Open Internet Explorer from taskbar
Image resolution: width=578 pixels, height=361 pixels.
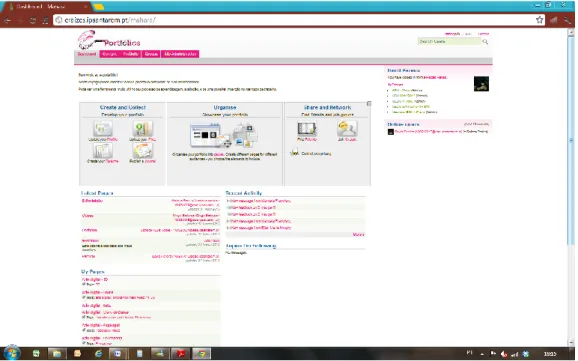(98, 354)
